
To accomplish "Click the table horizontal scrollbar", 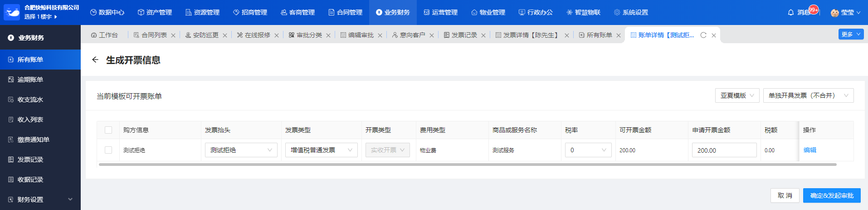I will pyautogui.click(x=468, y=165).
